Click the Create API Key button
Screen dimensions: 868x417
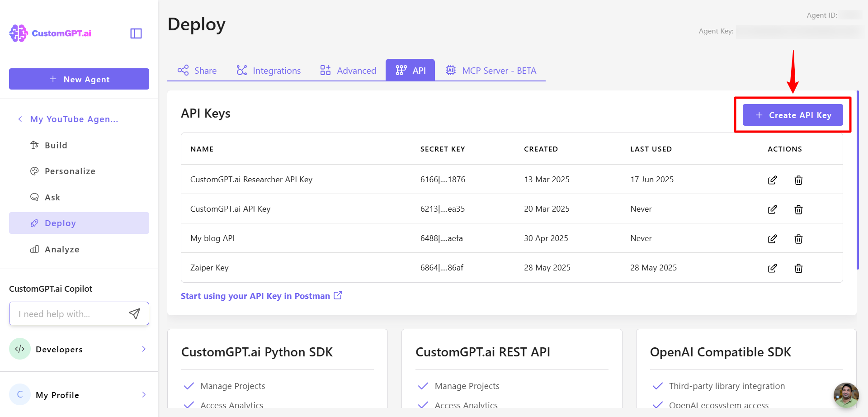[793, 115]
